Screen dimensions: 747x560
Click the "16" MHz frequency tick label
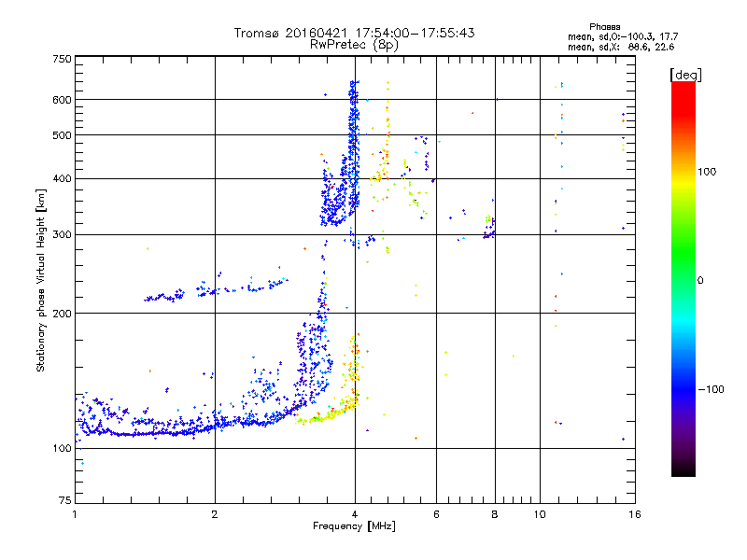[x=635, y=514]
